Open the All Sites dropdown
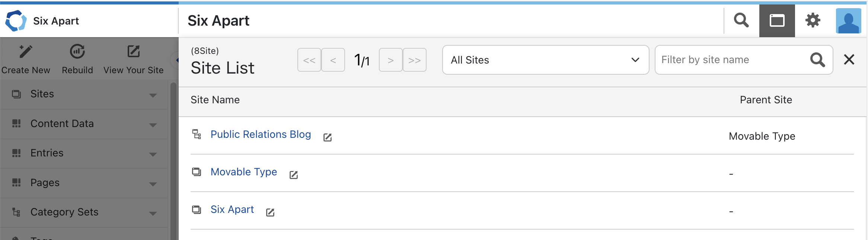 coord(546,60)
